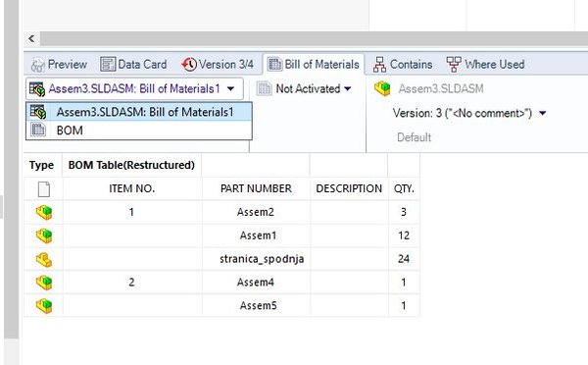Switch to the Contains tab
Viewport: 588px width, 365px height.
pyautogui.click(x=403, y=65)
